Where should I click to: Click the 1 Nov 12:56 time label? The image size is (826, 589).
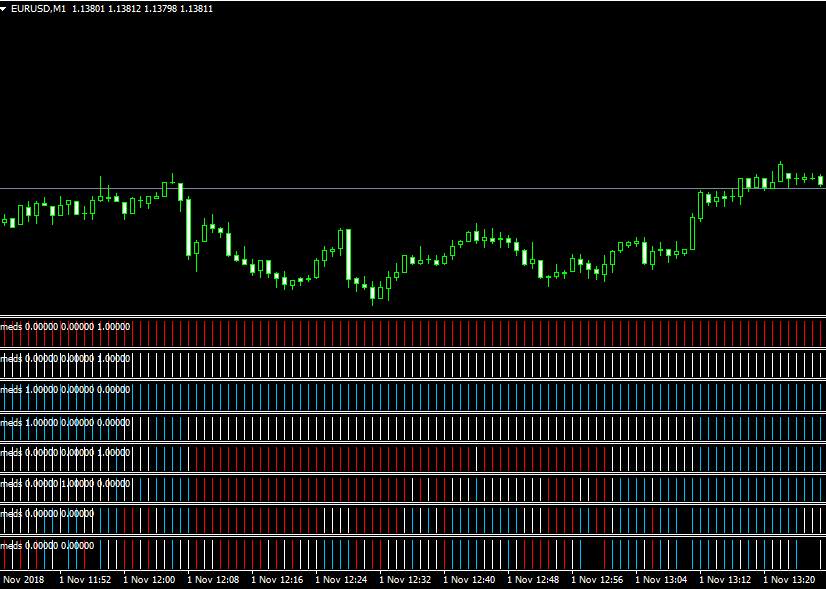[597, 579]
